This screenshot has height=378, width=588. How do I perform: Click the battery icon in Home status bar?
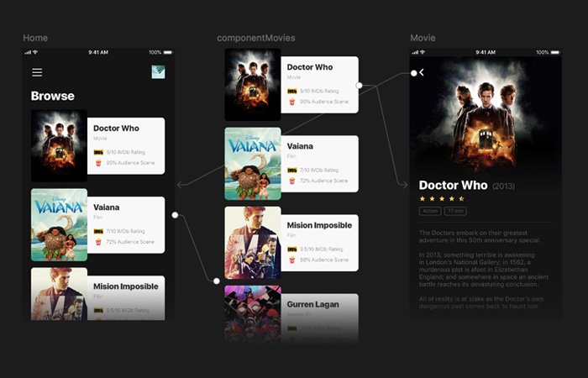[168, 52]
